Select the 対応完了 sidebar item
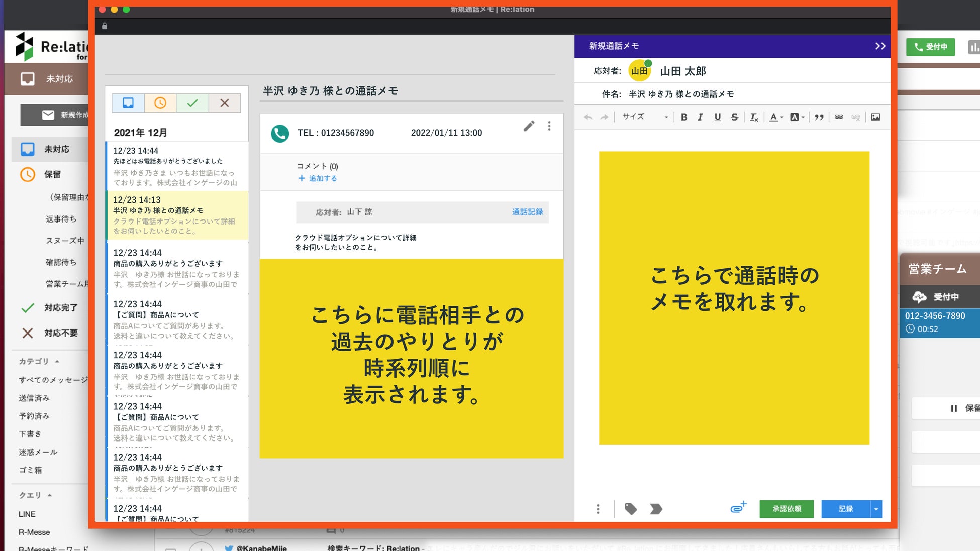The height and width of the screenshot is (551, 980). (x=60, y=307)
